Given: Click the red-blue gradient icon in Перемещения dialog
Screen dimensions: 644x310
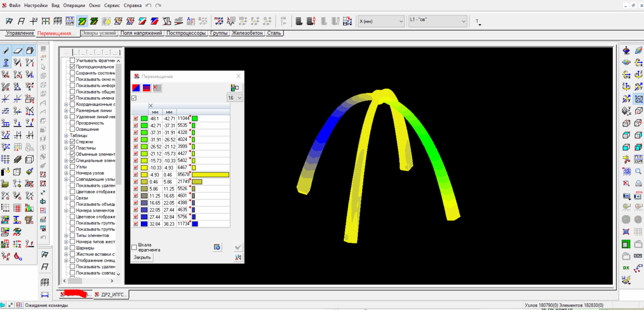Looking at the screenshot, I should click(x=136, y=88).
